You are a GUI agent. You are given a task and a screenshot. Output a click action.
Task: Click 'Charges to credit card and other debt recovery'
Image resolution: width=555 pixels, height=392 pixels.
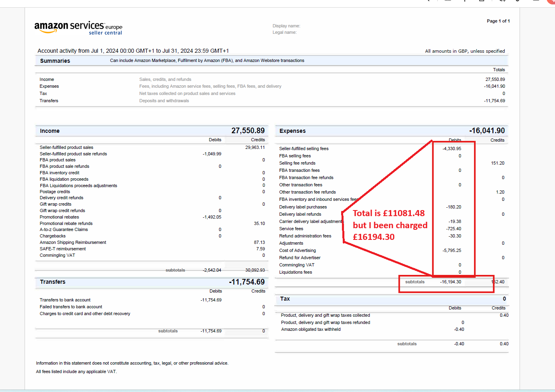[85, 314]
